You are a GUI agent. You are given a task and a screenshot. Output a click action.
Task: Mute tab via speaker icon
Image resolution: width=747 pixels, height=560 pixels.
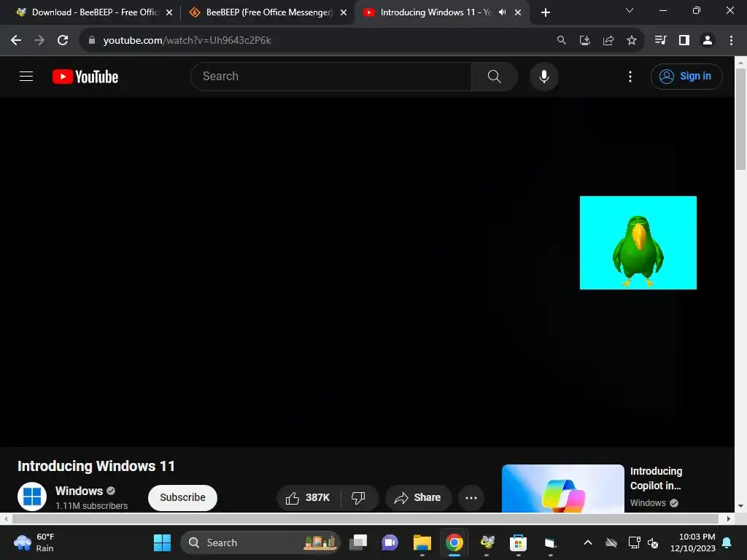click(502, 12)
